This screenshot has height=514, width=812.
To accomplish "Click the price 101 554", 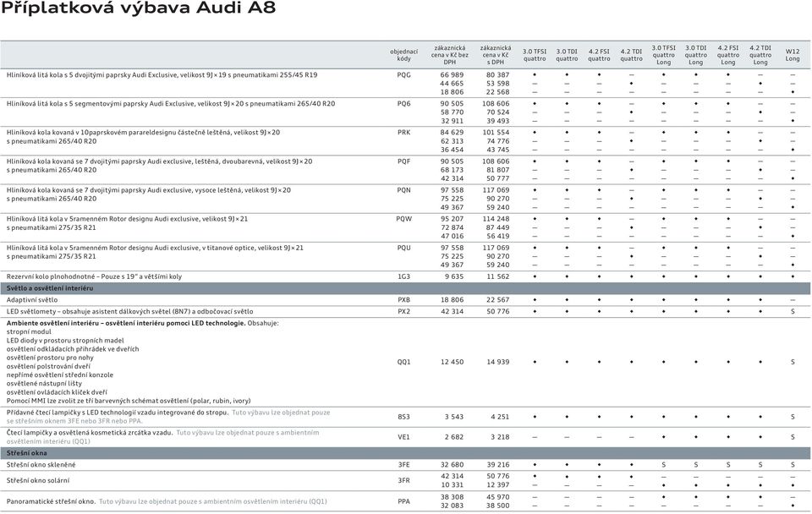I will click(496, 133).
